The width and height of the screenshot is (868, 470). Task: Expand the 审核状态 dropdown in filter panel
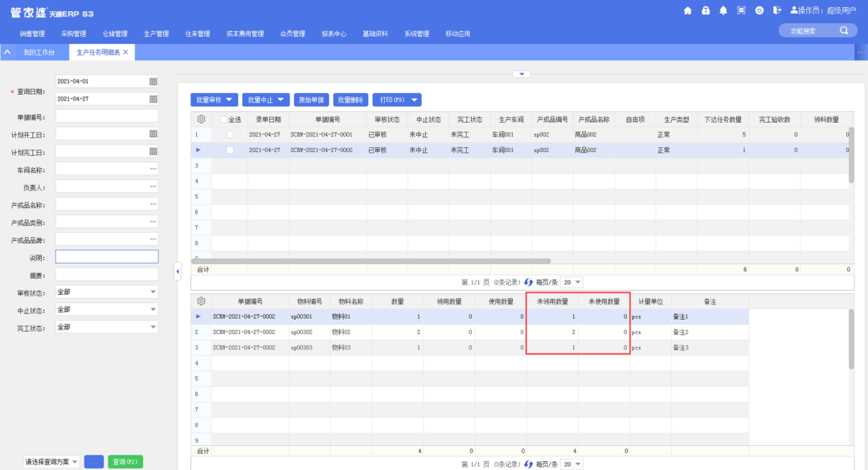tap(154, 292)
